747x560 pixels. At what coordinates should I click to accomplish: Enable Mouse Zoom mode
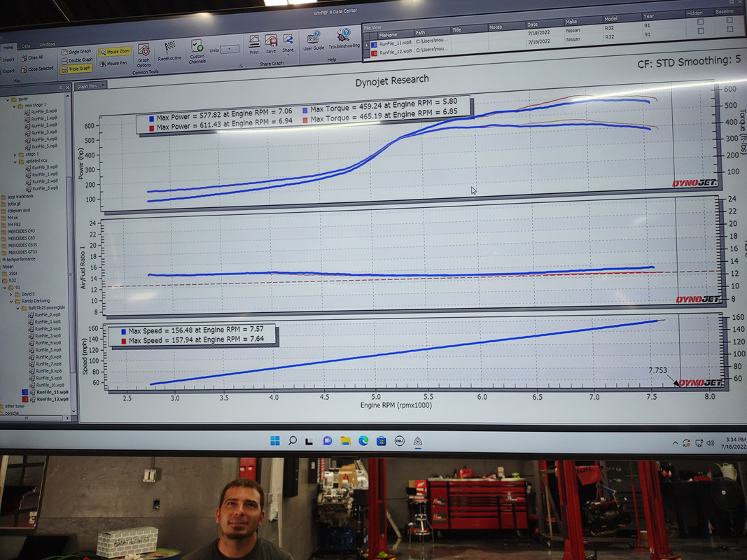(115, 51)
